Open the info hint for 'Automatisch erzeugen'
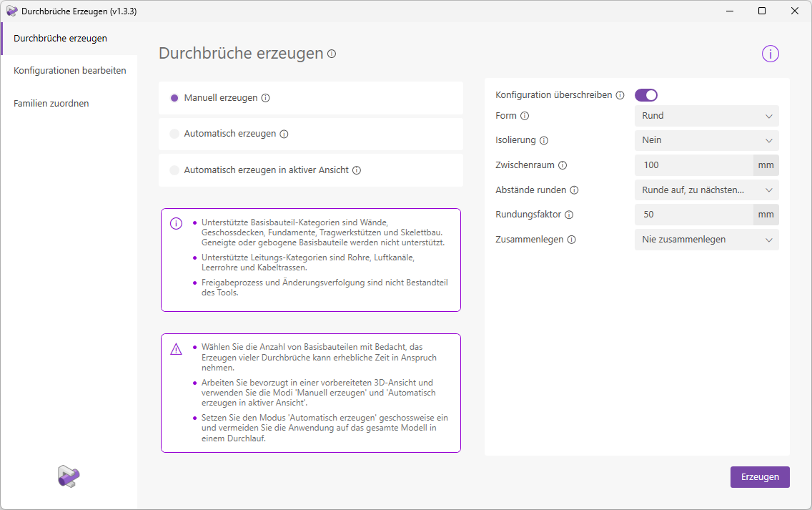Image resolution: width=812 pixels, height=510 pixels. (x=284, y=134)
